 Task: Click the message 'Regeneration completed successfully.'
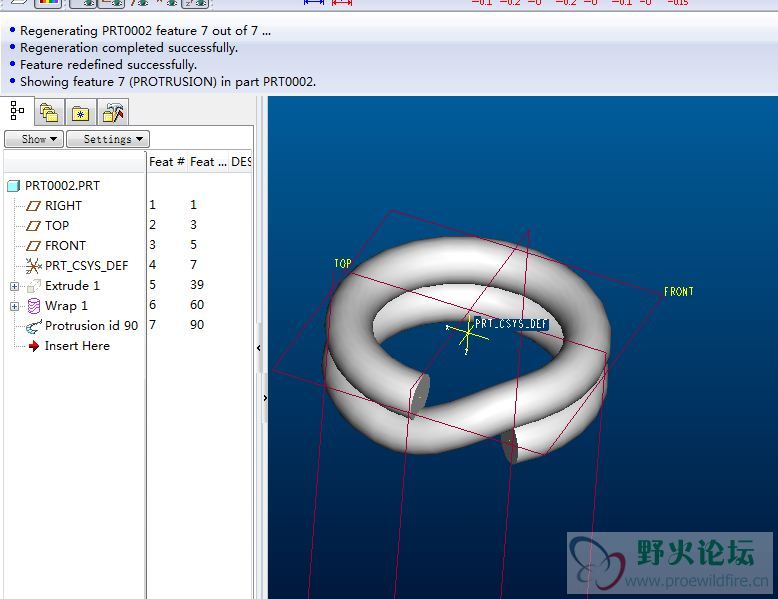tap(129, 48)
